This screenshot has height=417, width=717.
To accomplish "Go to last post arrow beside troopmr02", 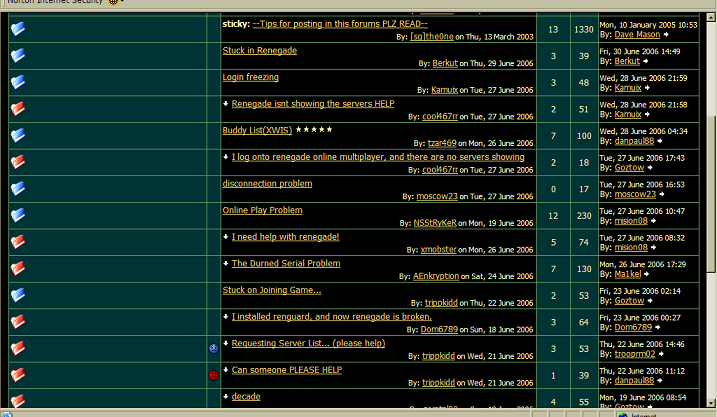I will [661, 354].
